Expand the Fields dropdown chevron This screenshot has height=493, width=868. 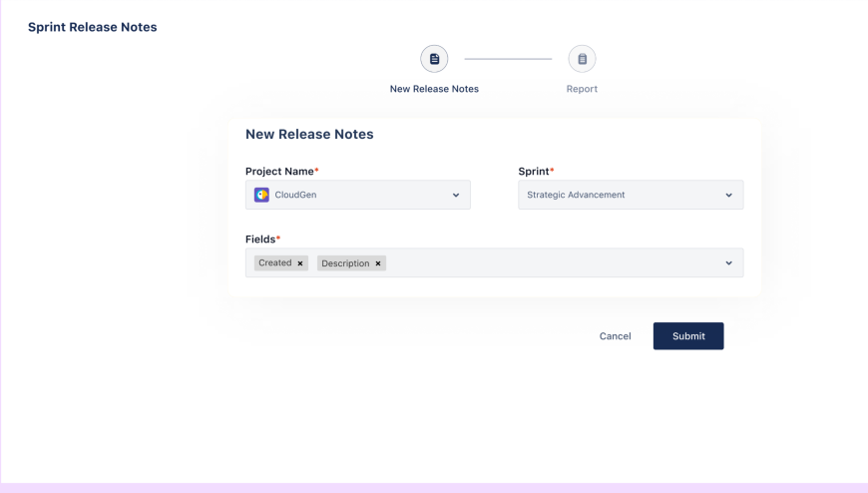[728, 263]
